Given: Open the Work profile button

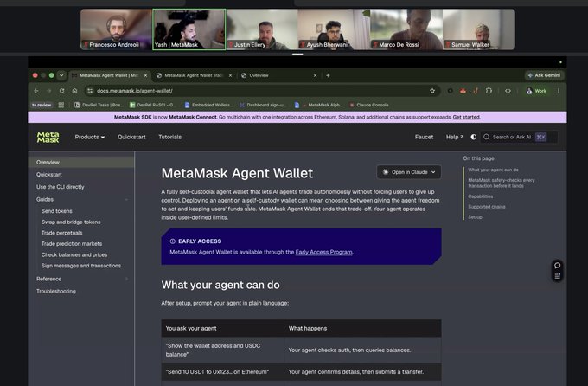Looking at the screenshot, I should (537, 91).
